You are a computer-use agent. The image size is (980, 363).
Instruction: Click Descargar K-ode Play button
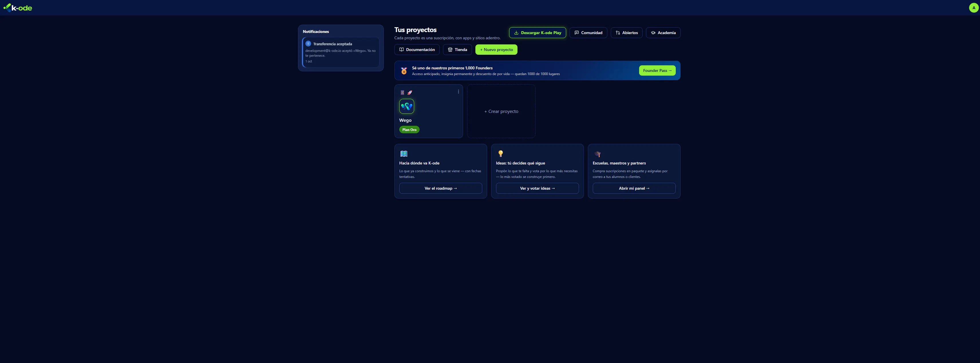(537, 33)
